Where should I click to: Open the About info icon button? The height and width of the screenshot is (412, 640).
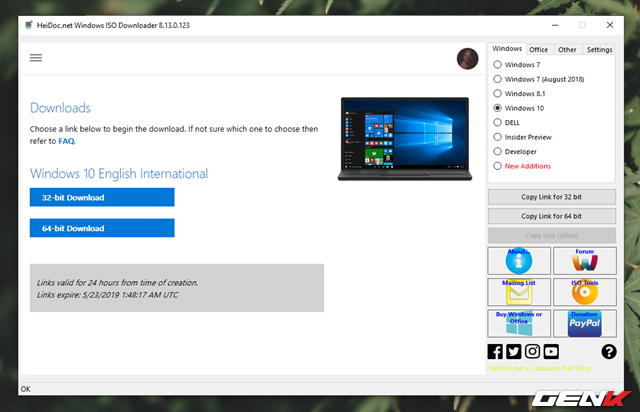519,261
